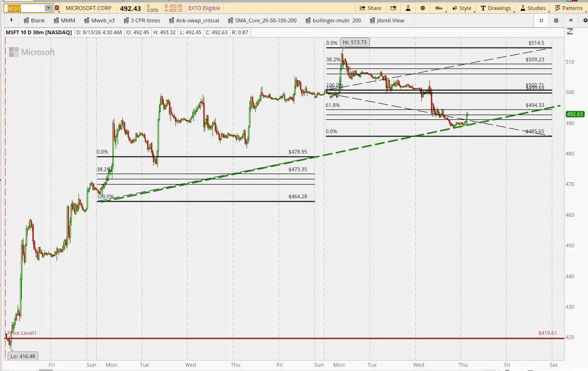Open the Style menu
Image resolution: width=588 pixels, height=371 pixels.
[461, 8]
